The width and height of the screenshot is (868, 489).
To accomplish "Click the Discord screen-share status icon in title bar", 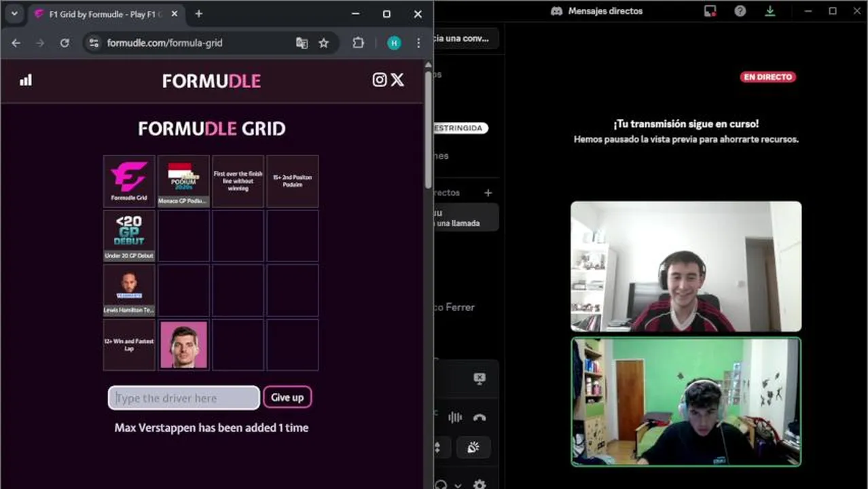I will [710, 11].
